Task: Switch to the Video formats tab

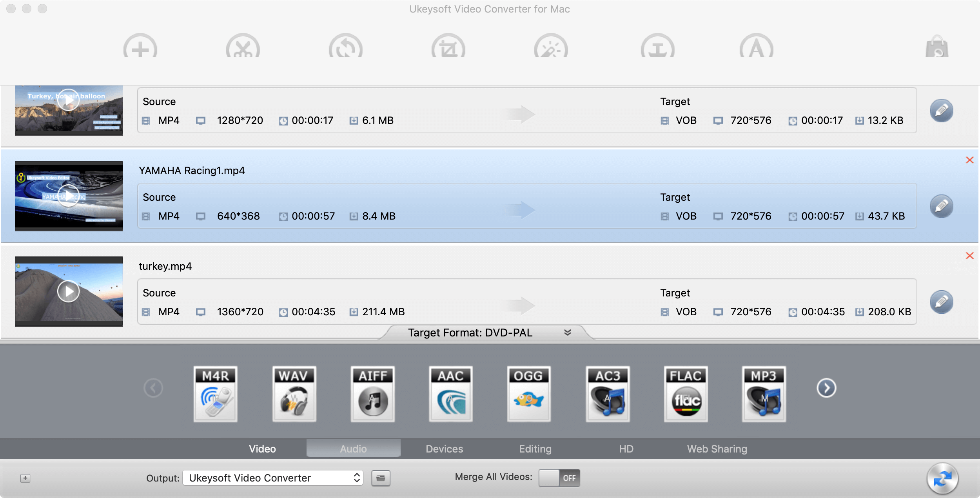Action: click(x=262, y=449)
